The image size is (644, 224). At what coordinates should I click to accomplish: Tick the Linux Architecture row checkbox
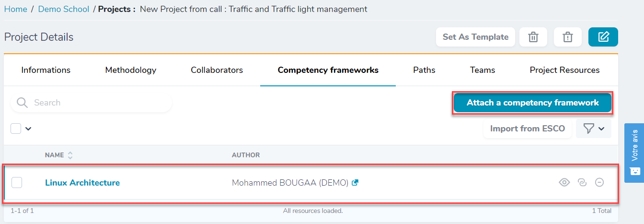(x=17, y=182)
